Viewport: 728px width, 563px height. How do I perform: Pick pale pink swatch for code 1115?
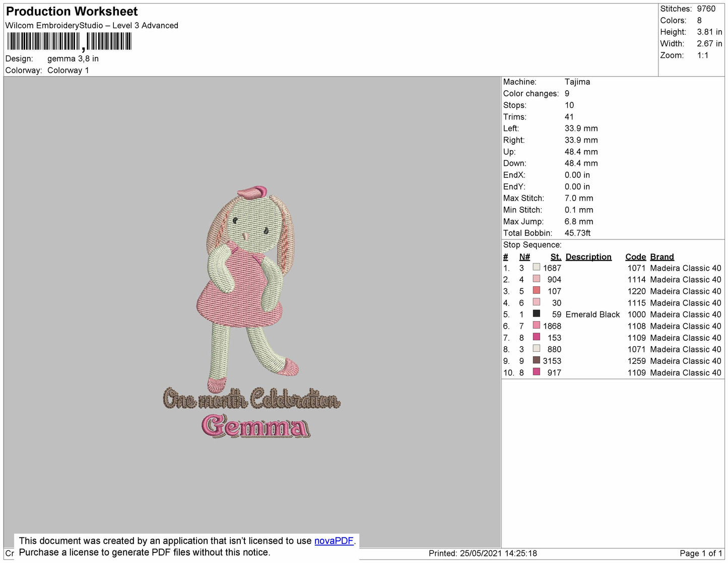[537, 302]
